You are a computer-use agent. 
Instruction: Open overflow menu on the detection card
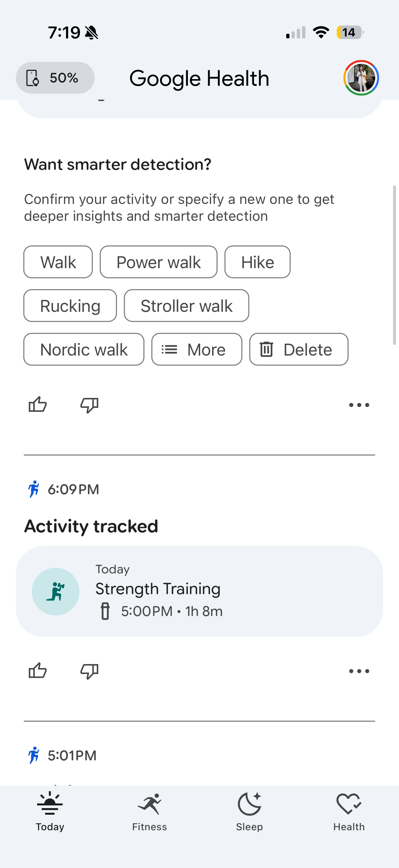tap(359, 405)
